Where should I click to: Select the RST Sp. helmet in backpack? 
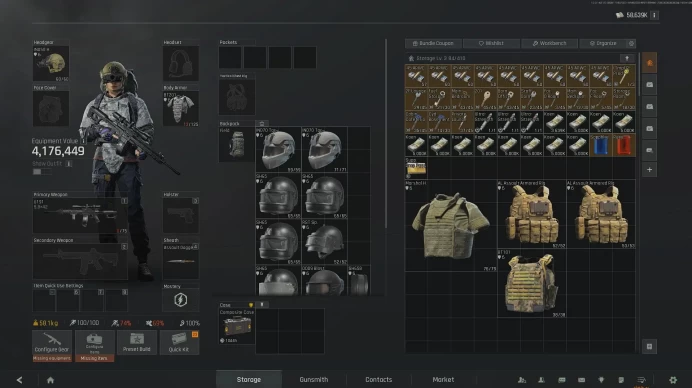(324, 242)
